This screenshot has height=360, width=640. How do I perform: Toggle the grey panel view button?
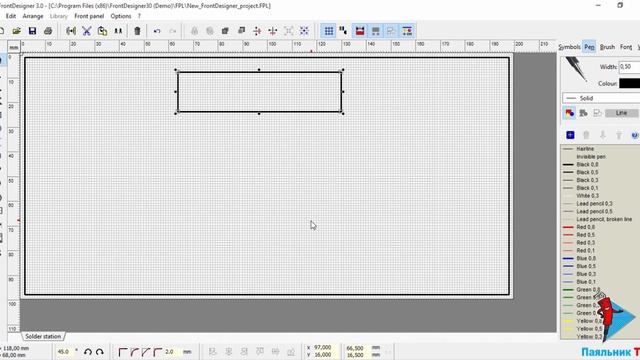[376, 31]
